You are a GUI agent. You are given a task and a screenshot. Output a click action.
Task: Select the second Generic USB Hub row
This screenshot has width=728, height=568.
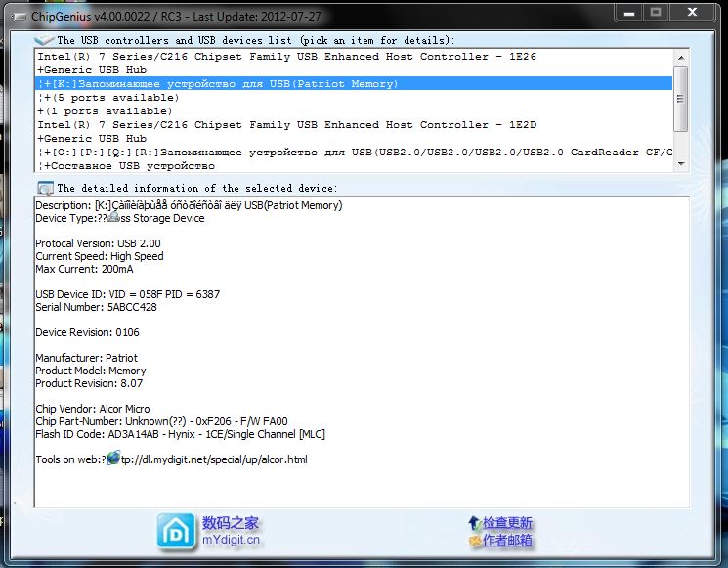(x=355, y=139)
